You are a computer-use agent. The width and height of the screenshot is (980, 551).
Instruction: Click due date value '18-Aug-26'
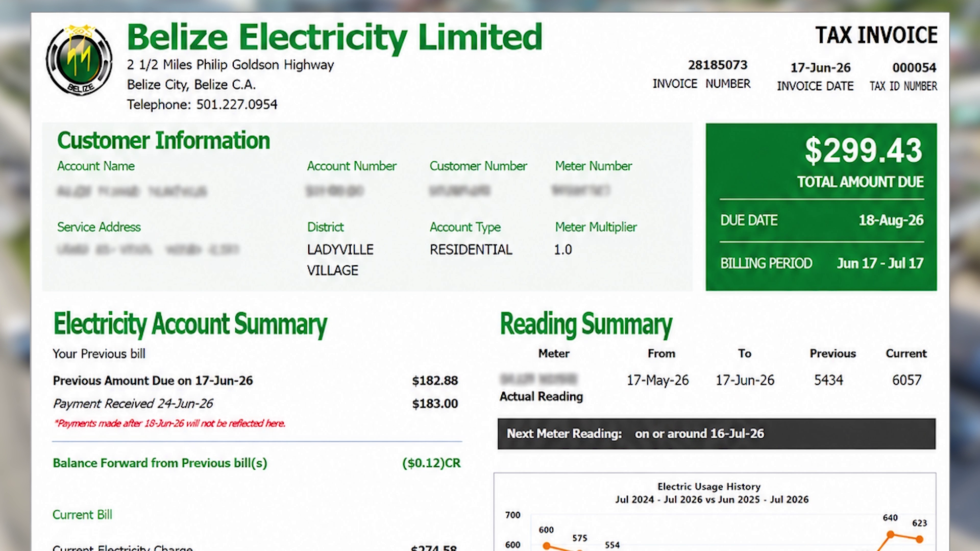point(891,220)
